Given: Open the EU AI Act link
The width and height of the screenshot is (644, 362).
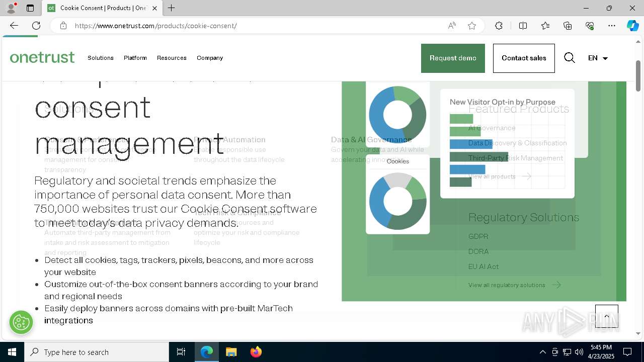Looking at the screenshot, I should pyautogui.click(x=484, y=266).
